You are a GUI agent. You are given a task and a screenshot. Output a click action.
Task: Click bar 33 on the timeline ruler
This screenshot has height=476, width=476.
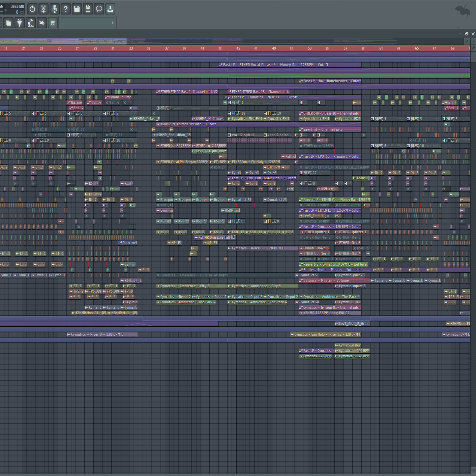(131, 48)
